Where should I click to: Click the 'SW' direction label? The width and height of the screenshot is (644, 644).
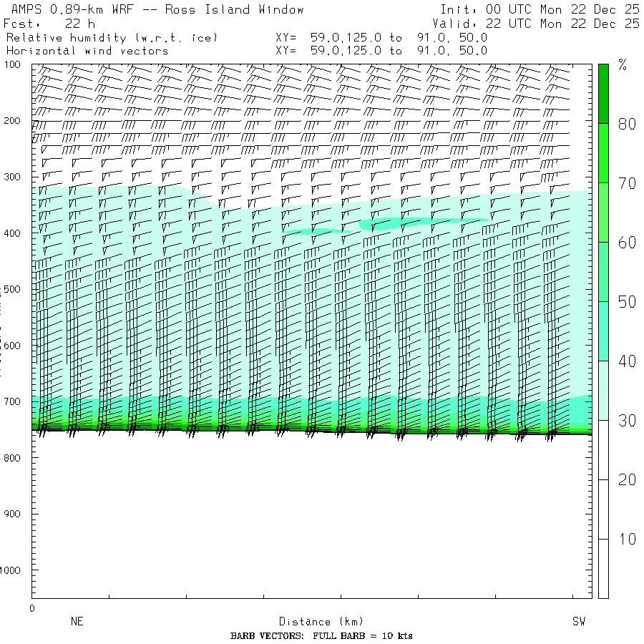click(579, 621)
